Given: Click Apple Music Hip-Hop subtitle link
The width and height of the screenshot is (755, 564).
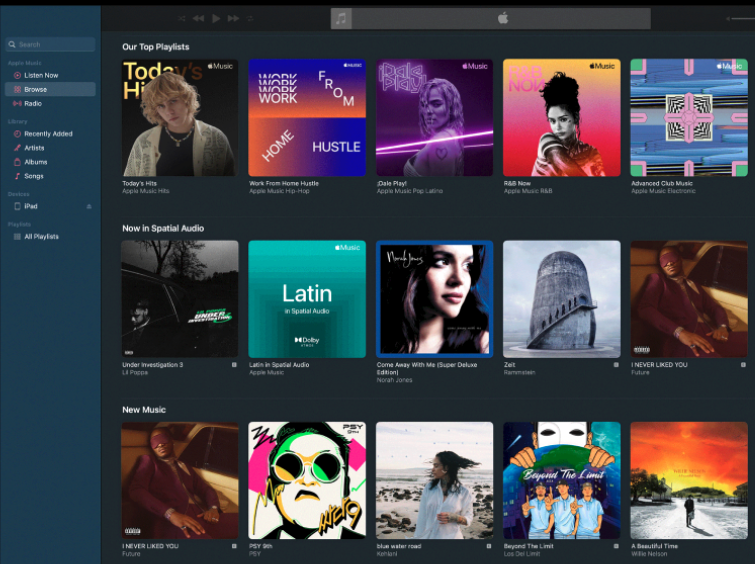Looking at the screenshot, I should (x=279, y=191).
